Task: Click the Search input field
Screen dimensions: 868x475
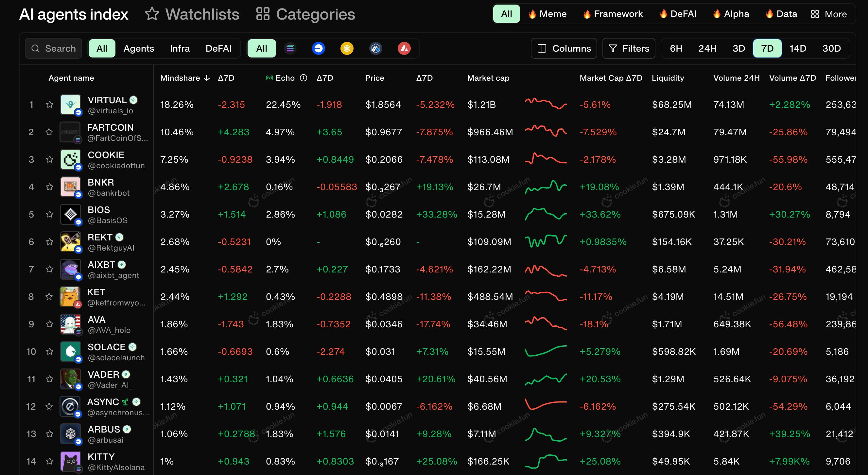Action: pyautogui.click(x=54, y=48)
